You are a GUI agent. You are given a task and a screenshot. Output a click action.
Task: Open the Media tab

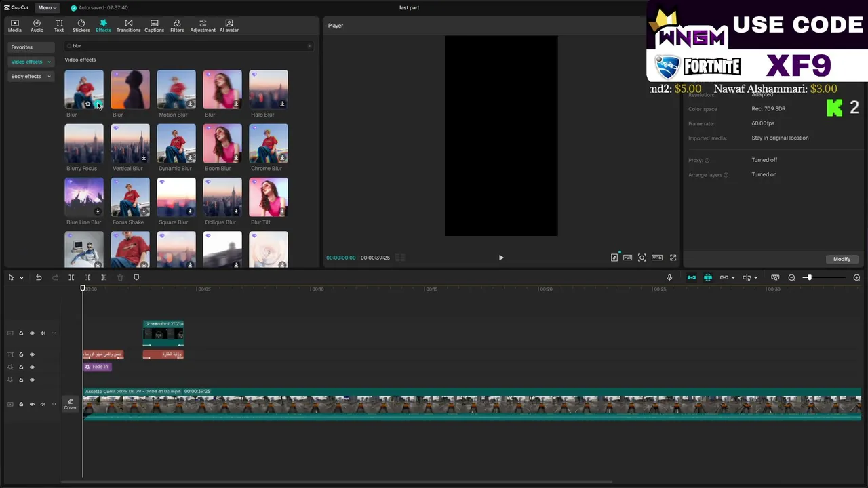[14, 26]
